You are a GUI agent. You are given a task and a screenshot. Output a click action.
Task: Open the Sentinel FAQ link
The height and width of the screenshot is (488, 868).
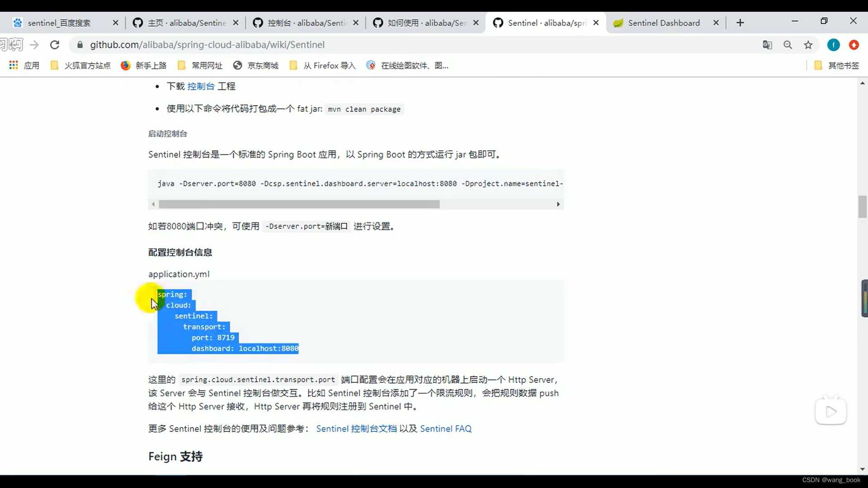coord(446,429)
